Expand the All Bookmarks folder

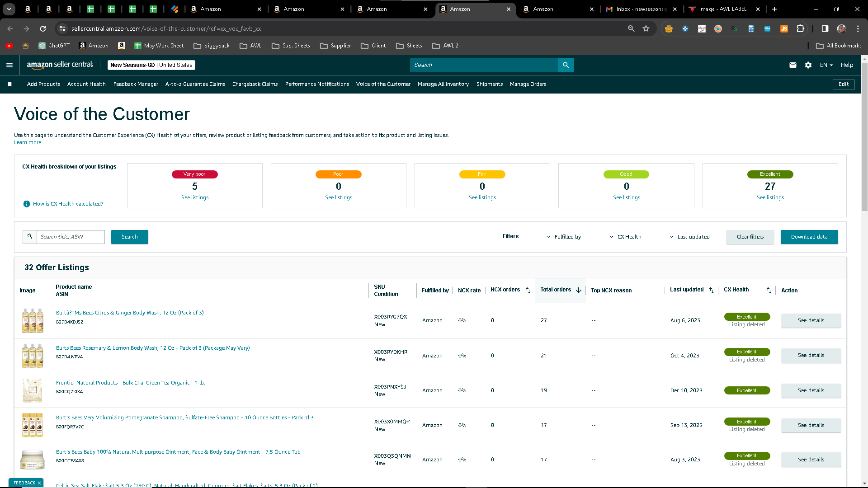pos(839,46)
